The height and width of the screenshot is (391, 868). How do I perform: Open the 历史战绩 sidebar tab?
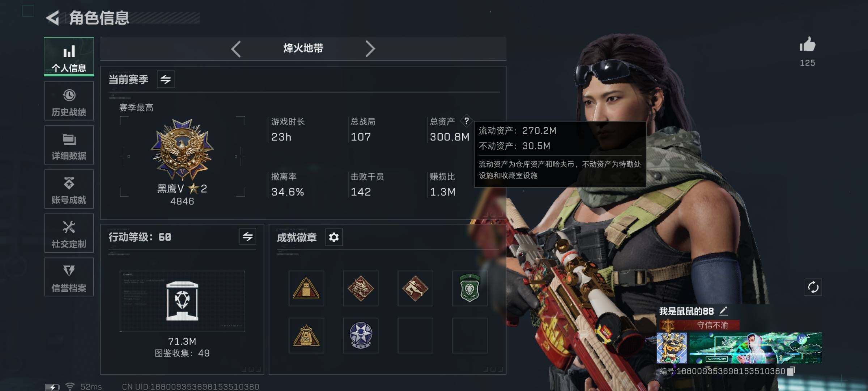69,101
